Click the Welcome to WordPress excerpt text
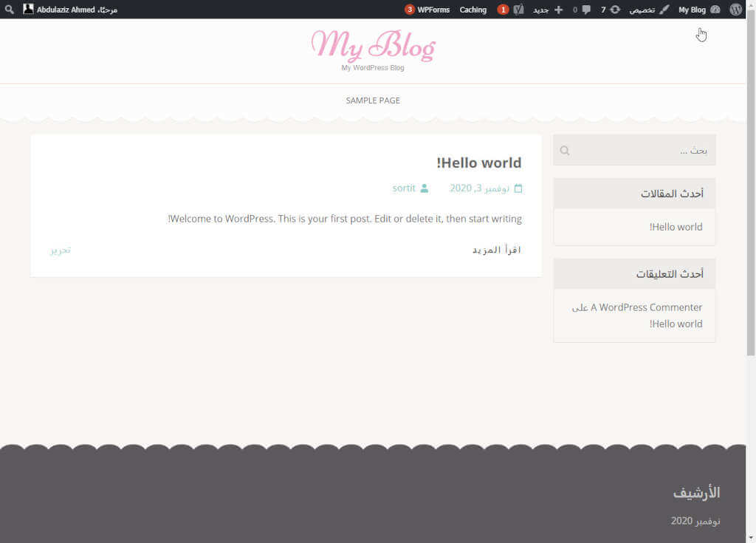Image resolution: width=756 pixels, height=543 pixels. pyautogui.click(x=345, y=219)
